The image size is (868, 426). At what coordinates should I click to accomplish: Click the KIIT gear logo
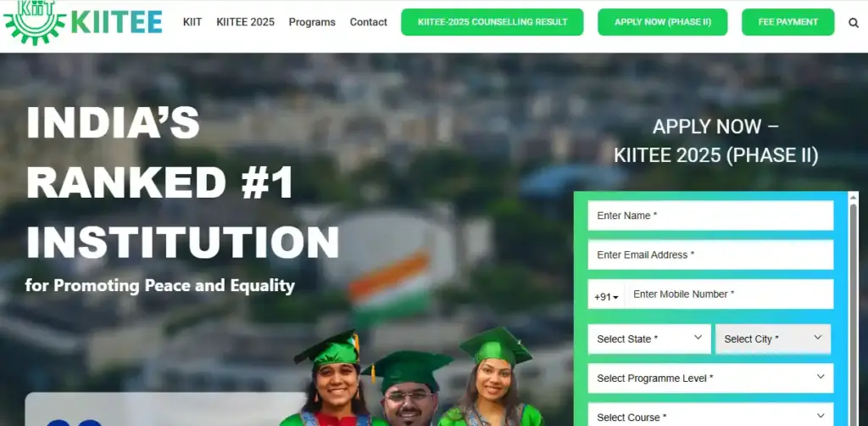[34, 22]
